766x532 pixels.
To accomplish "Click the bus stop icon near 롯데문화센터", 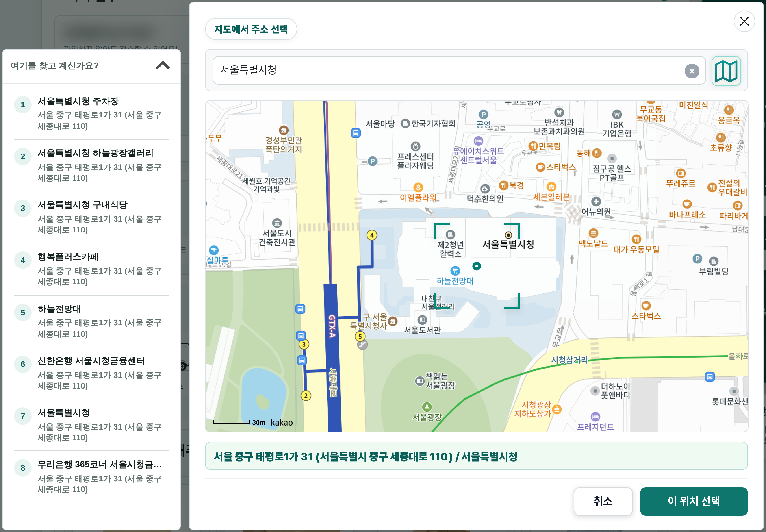I will pos(710,377).
